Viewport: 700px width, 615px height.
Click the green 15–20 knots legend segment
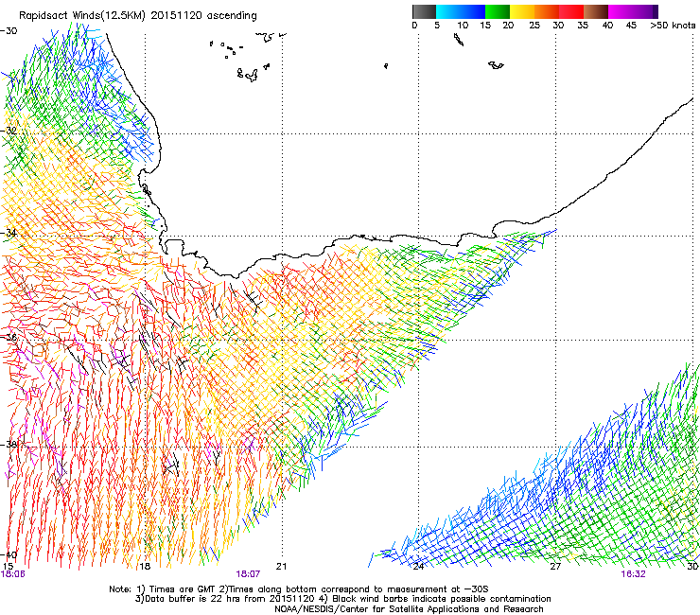498,11
